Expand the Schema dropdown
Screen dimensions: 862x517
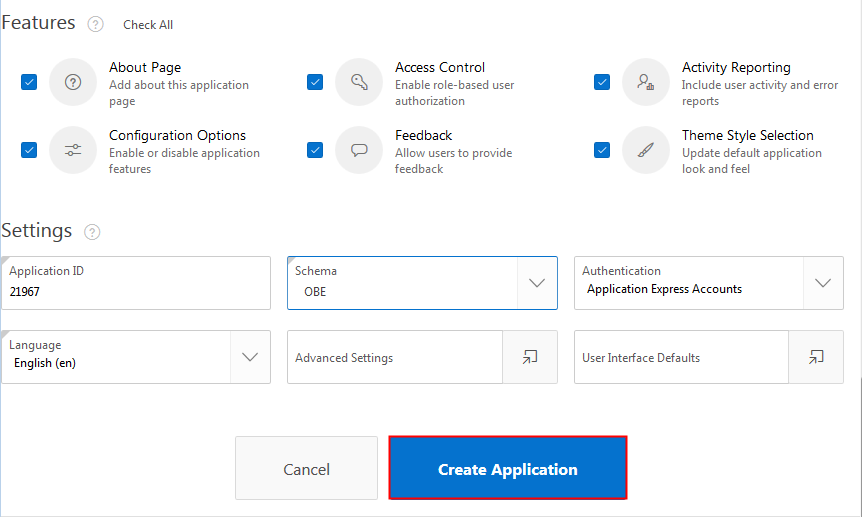click(537, 283)
